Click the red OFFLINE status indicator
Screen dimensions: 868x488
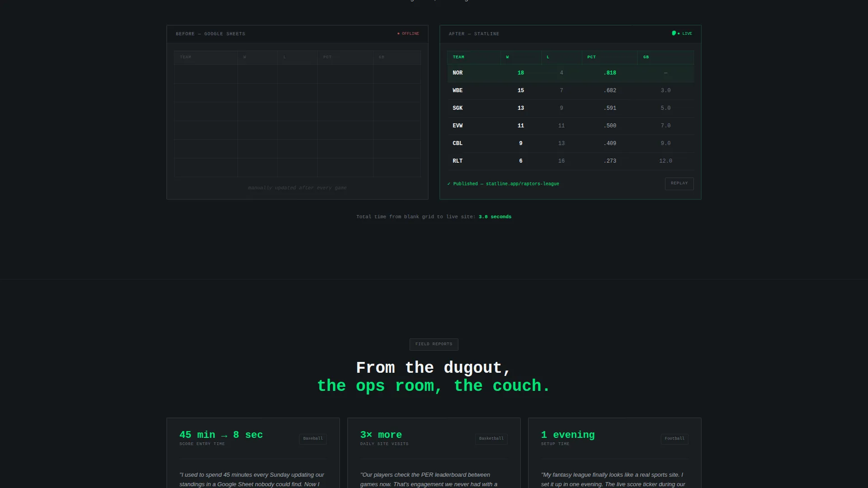click(408, 33)
